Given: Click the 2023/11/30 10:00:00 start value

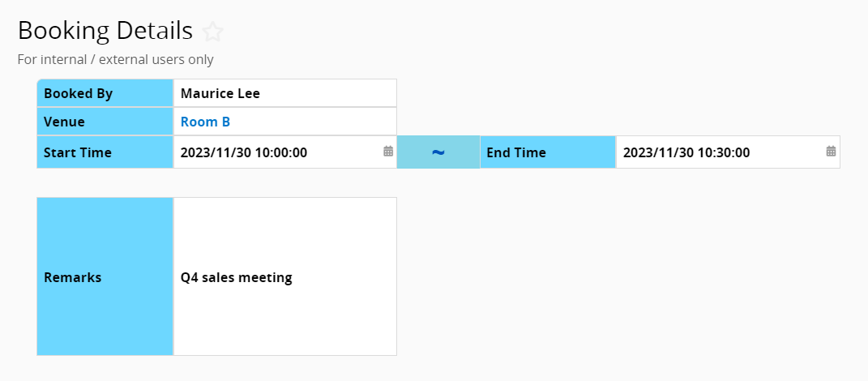Looking at the screenshot, I should (244, 152).
